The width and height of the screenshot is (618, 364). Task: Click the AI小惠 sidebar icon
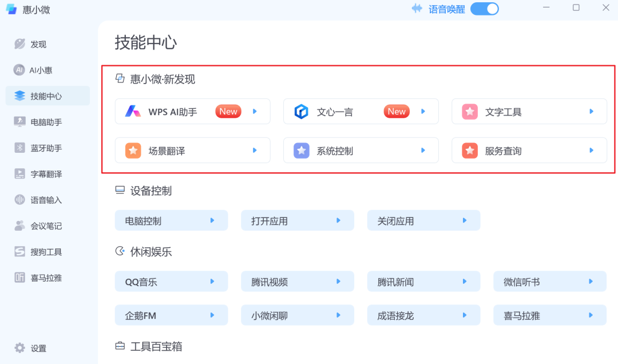pyautogui.click(x=19, y=70)
